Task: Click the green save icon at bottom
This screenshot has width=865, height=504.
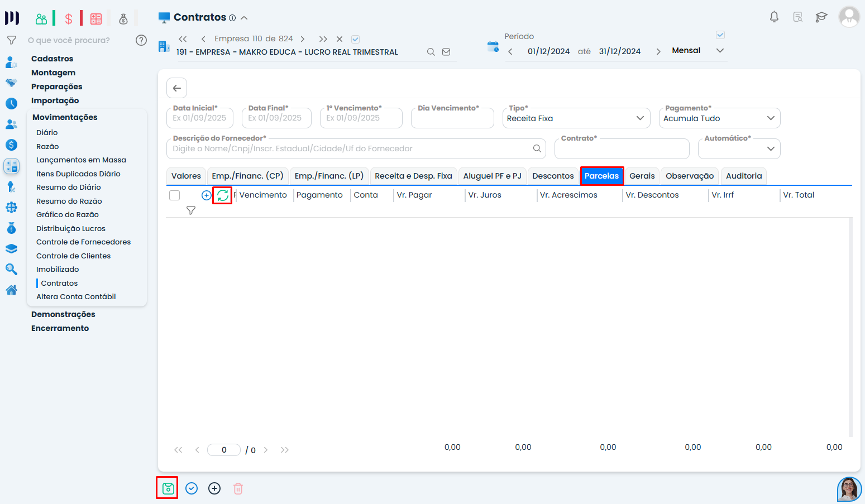Action: [168, 488]
